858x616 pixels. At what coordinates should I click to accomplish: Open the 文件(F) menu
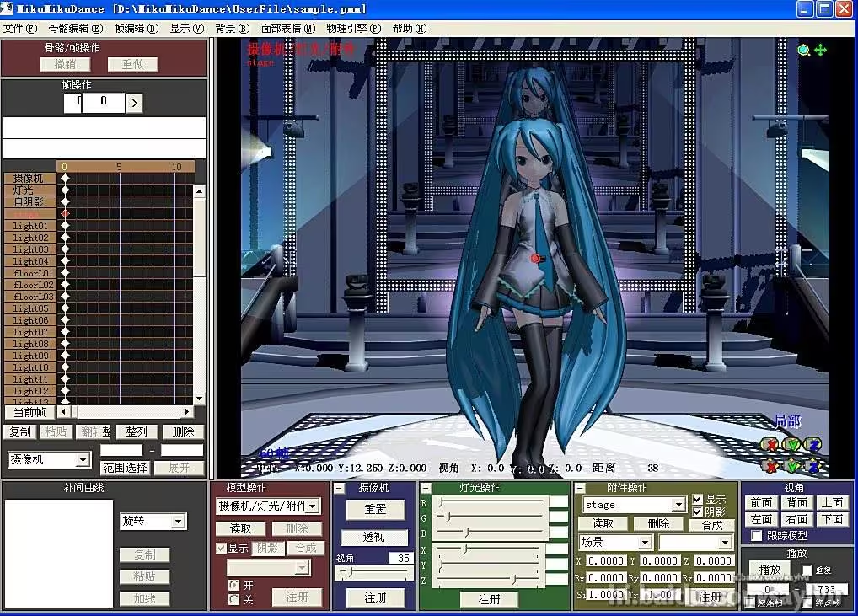click(x=20, y=28)
